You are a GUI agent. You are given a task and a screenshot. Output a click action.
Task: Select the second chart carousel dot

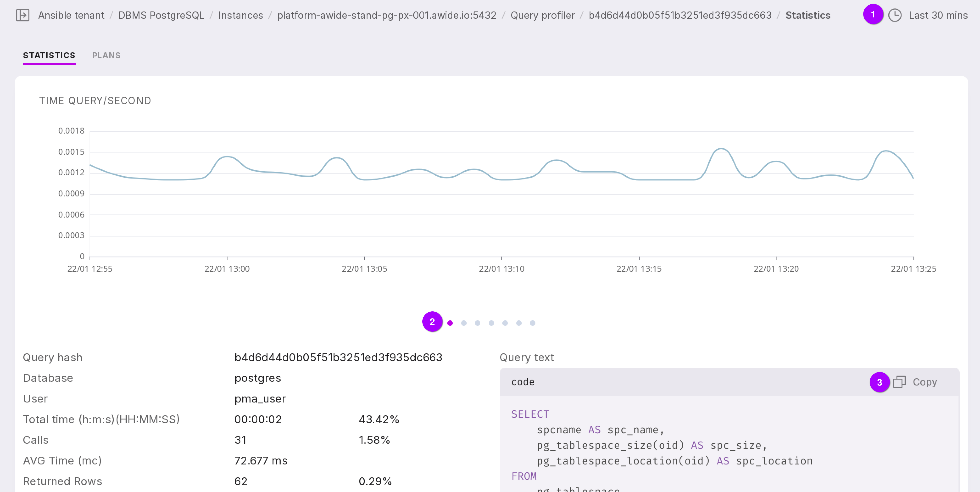[x=464, y=323]
